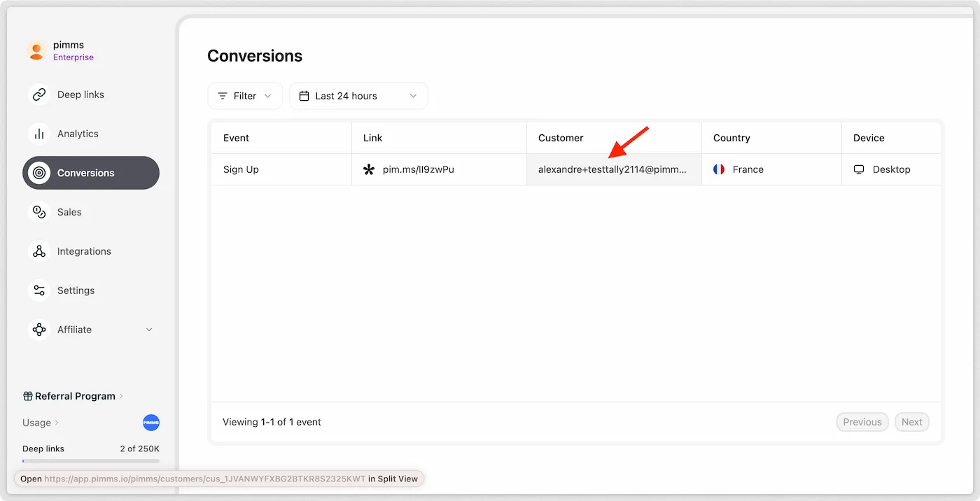
Task: Click the Integrations nodes icon
Action: pyautogui.click(x=39, y=251)
